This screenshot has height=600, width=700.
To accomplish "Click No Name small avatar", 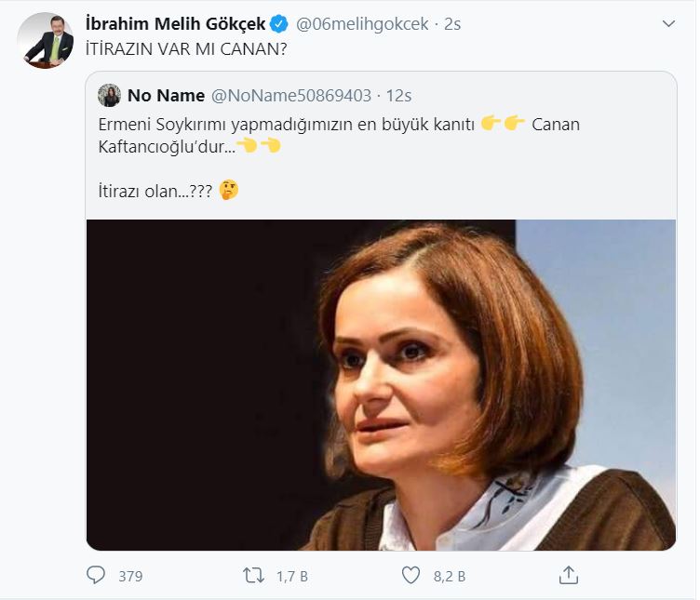I will pyautogui.click(x=110, y=96).
